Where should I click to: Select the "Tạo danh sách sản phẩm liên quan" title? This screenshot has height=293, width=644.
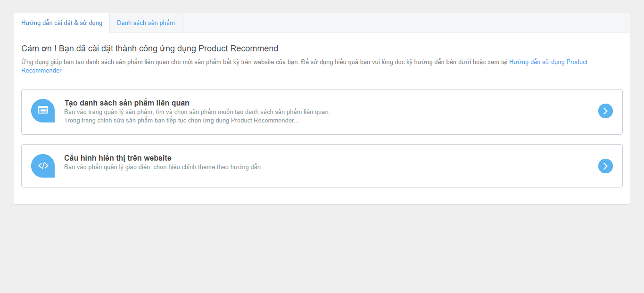point(127,103)
